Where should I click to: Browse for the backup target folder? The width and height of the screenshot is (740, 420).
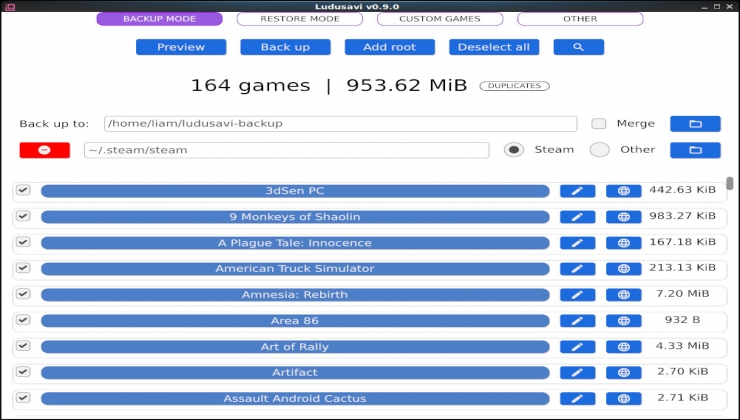click(695, 124)
